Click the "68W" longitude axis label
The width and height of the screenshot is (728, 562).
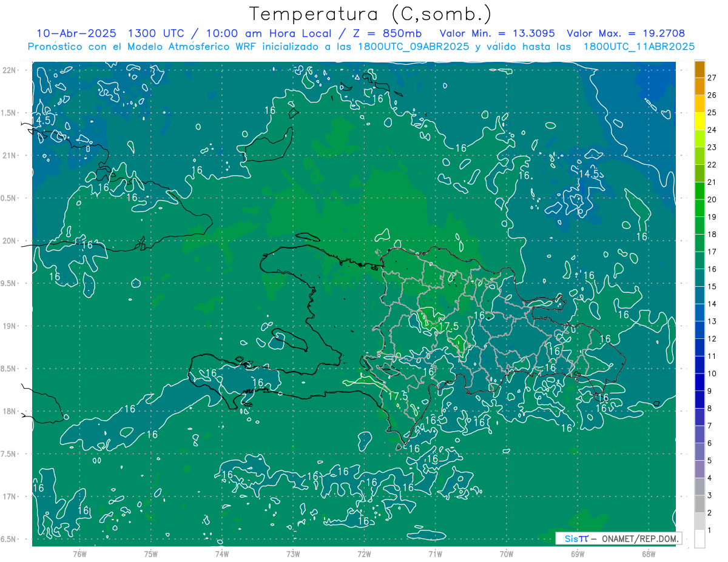coord(649,554)
